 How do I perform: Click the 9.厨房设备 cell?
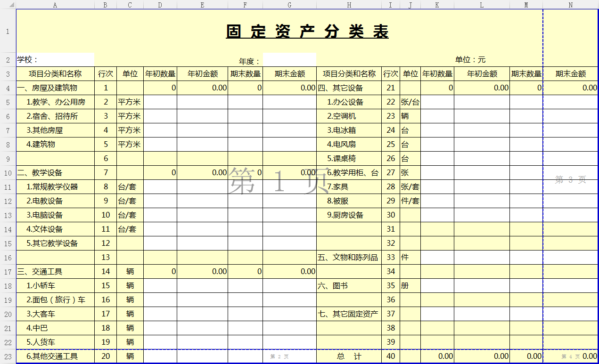pos(349,215)
